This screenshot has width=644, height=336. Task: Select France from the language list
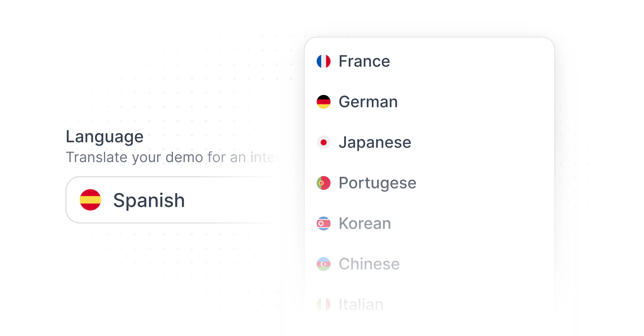click(364, 61)
